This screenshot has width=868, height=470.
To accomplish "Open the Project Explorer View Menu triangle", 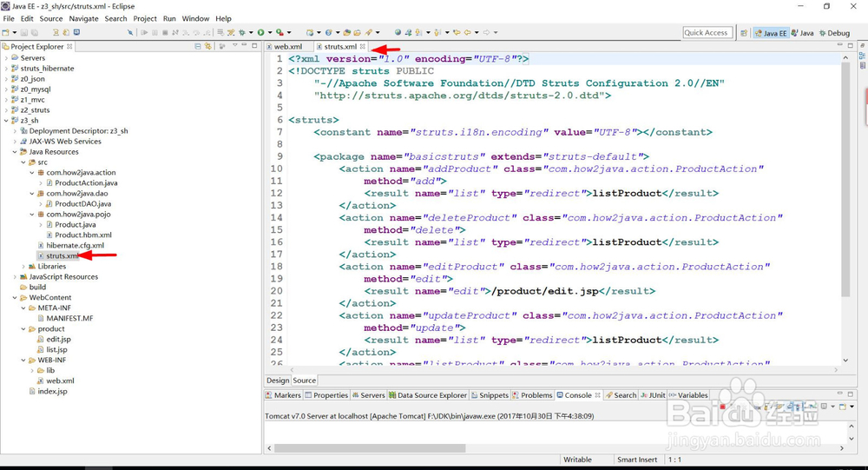I will 234,45.
